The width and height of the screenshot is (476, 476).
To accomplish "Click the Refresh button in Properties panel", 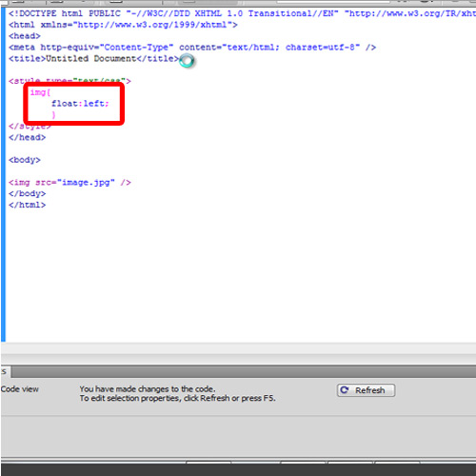I will (366, 390).
